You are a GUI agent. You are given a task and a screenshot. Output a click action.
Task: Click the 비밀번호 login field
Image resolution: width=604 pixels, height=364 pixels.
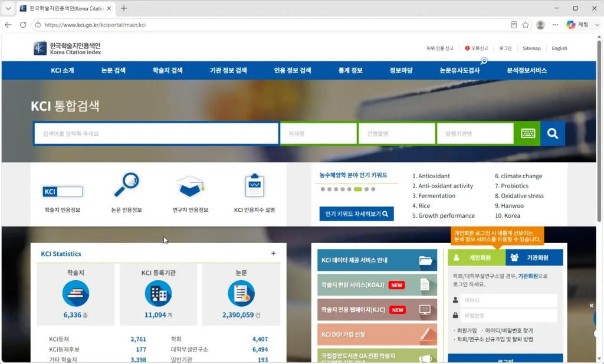[x=508, y=316]
